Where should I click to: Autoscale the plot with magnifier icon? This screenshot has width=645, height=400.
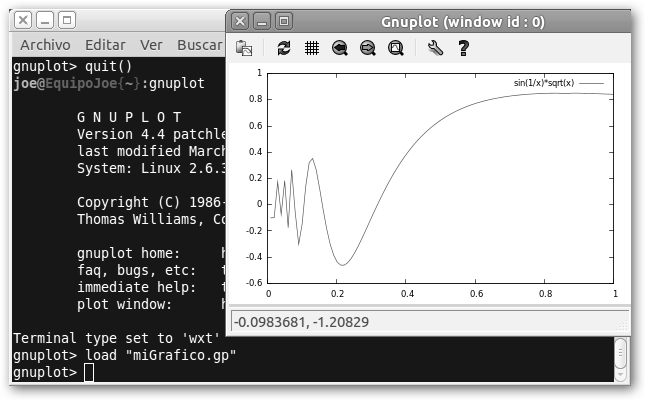[395, 48]
